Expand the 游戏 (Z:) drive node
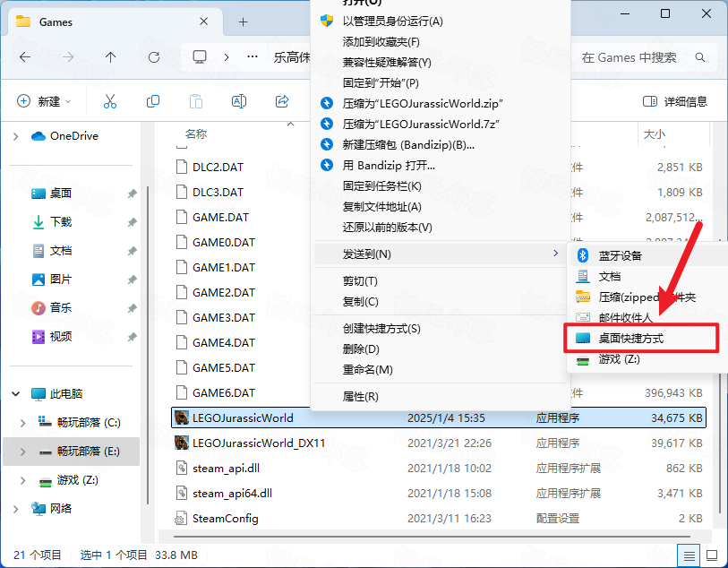The height and width of the screenshot is (568, 728). click(x=22, y=480)
